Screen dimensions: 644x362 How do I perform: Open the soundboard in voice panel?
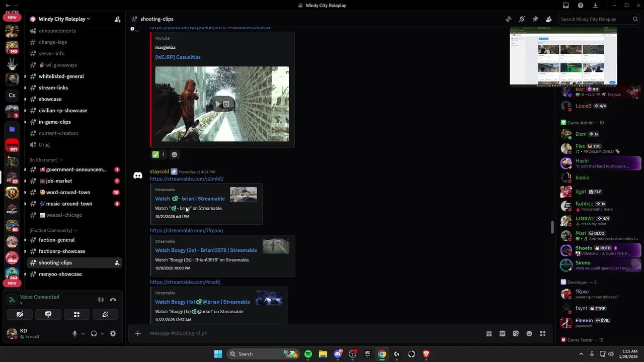[x=105, y=314]
